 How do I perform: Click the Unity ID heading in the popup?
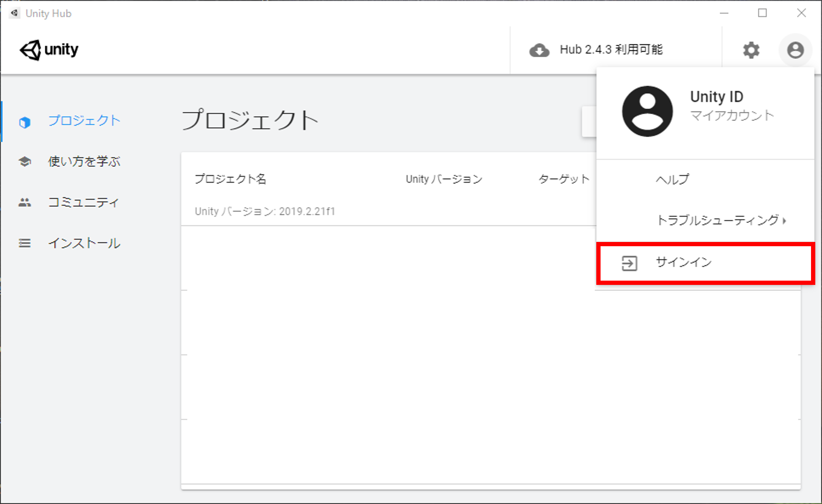pyautogui.click(x=716, y=97)
